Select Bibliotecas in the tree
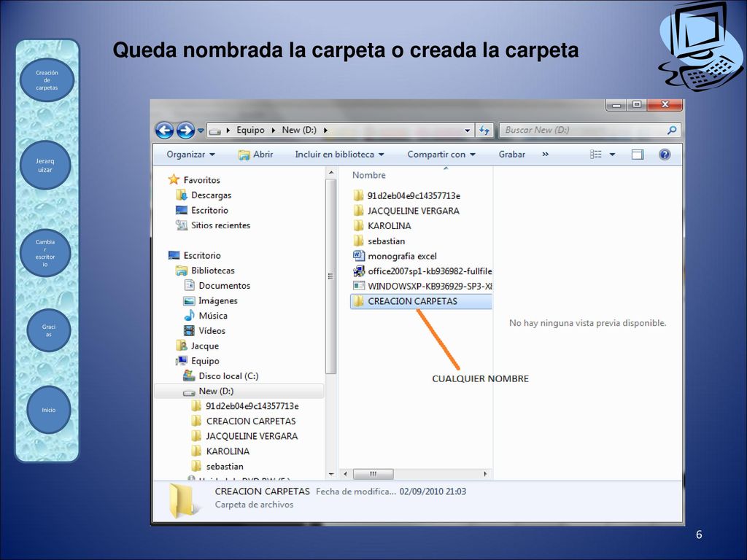Screen dimensions: 747x560 click(x=205, y=271)
